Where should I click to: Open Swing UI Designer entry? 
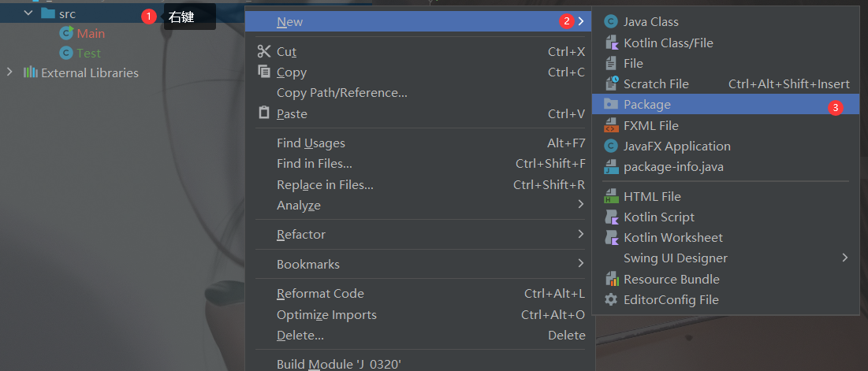coord(726,258)
